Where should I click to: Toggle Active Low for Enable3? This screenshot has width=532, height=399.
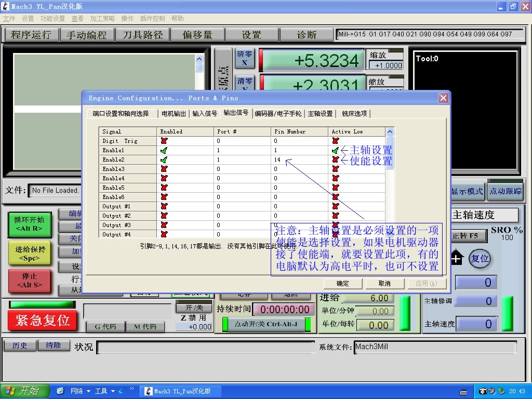coord(336,169)
